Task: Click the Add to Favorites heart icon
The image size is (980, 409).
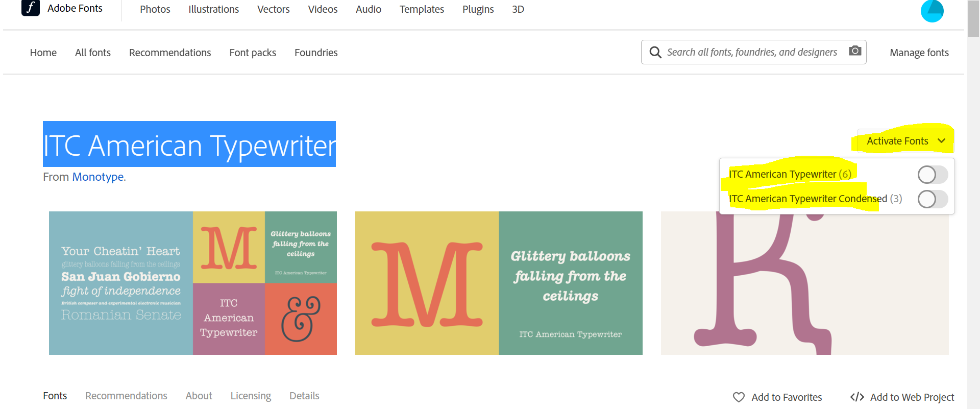Action: coord(739,397)
